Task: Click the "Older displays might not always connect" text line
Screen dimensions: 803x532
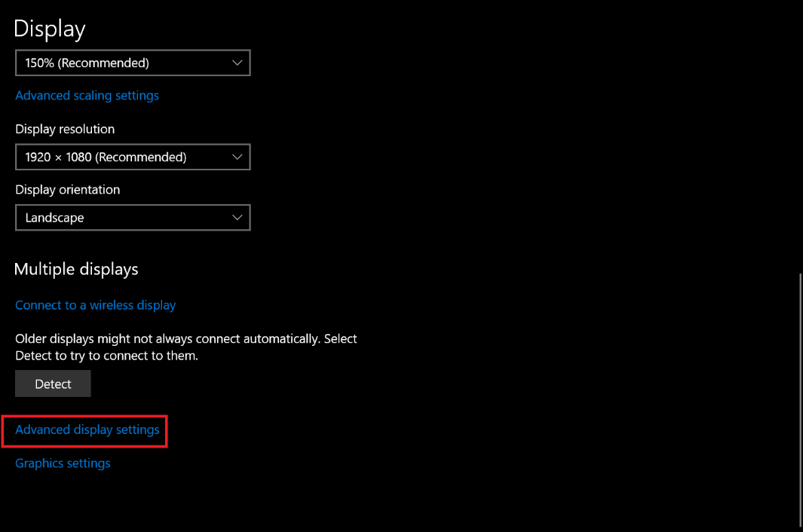Action: [x=185, y=339]
